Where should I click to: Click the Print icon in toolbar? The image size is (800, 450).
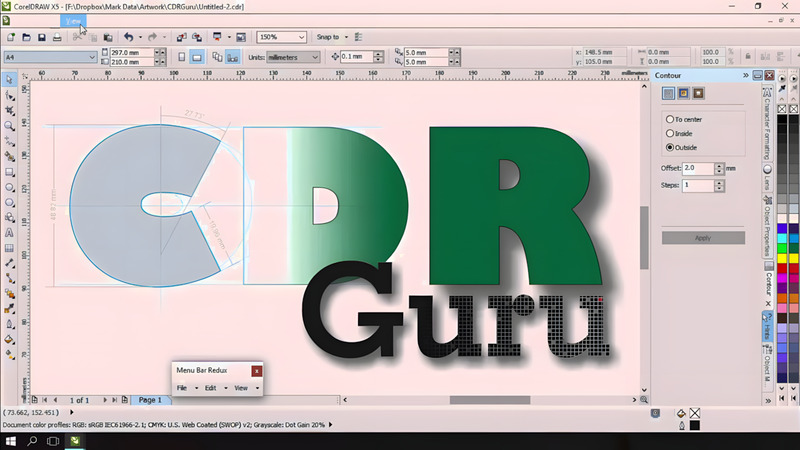tap(58, 37)
